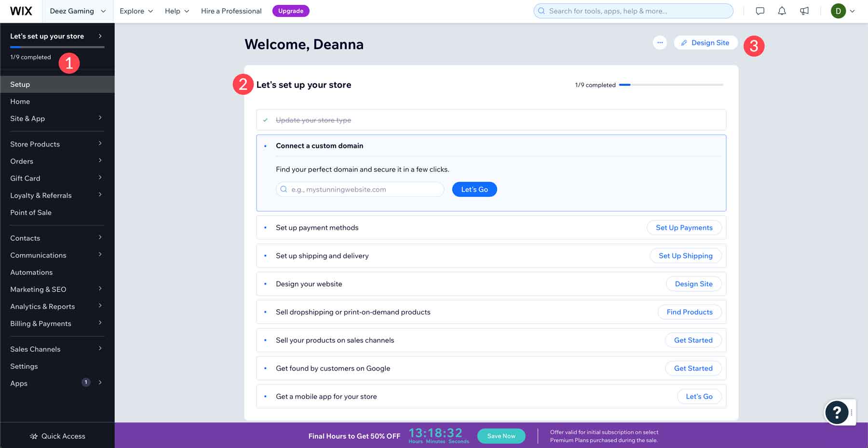Click the magnifier in the domain search field
Screen dimensions: 868x448
pos(284,189)
